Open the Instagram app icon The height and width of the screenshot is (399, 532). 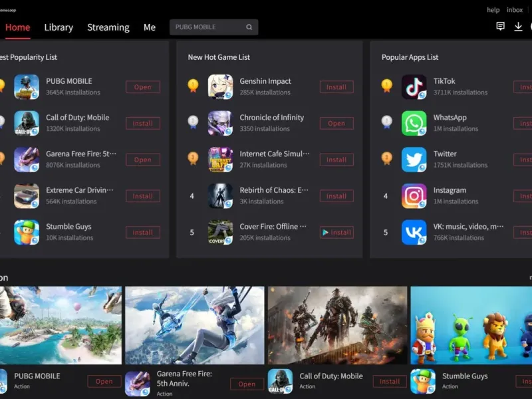(x=414, y=196)
